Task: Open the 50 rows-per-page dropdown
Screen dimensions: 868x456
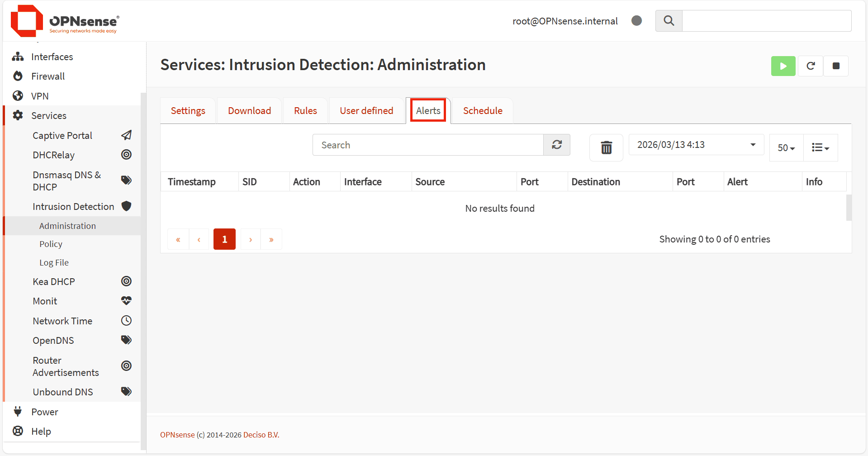Action: [786, 148]
